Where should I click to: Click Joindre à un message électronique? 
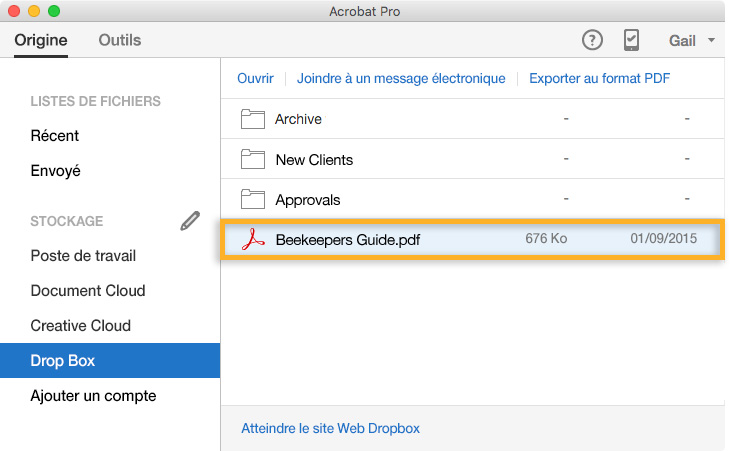pos(401,78)
